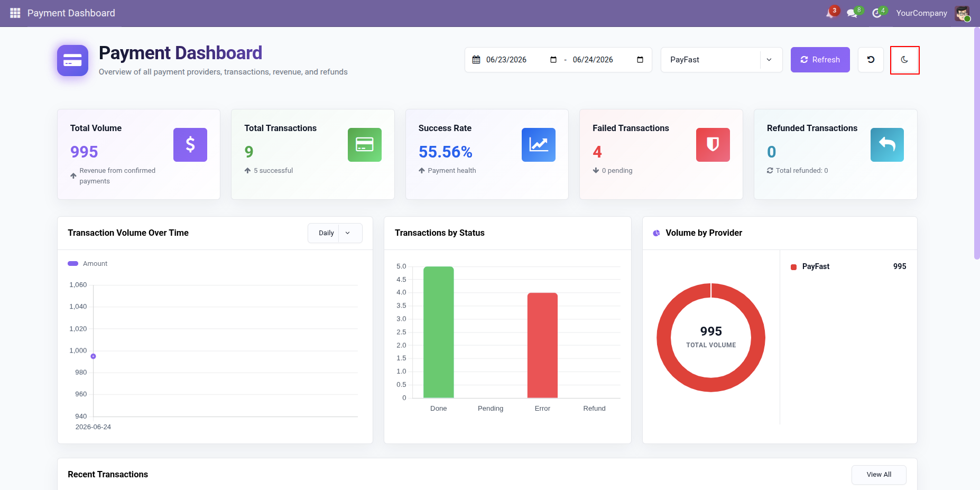Click the Refresh button

[820, 60]
